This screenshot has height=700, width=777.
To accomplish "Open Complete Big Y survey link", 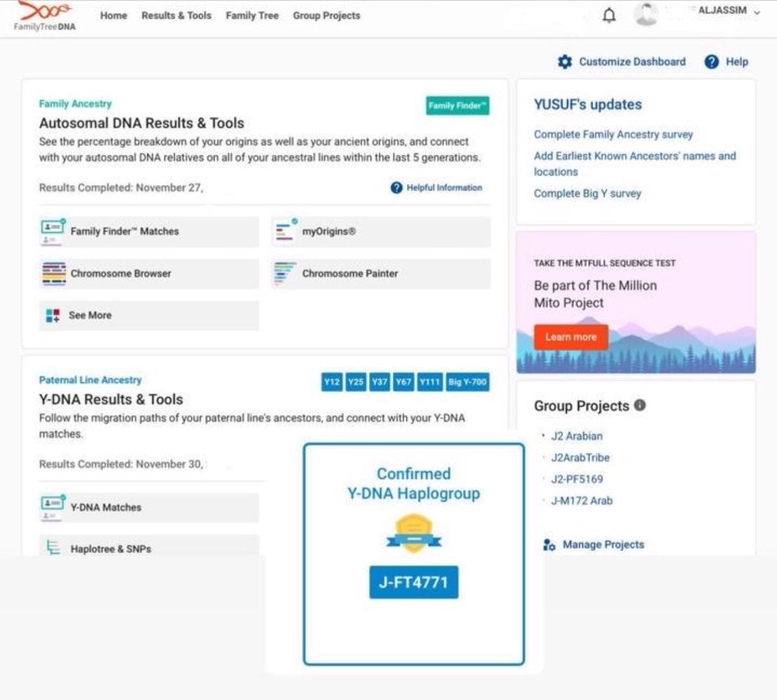I will [587, 194].
